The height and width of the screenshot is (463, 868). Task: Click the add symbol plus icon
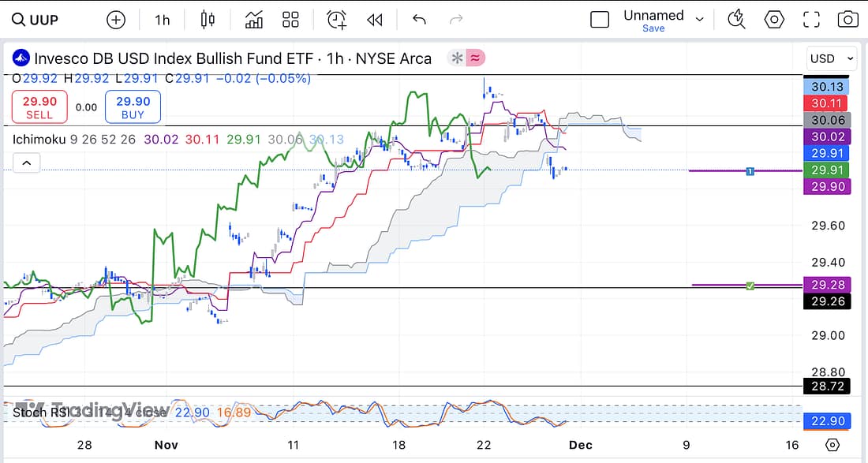[x=116, y=20]
